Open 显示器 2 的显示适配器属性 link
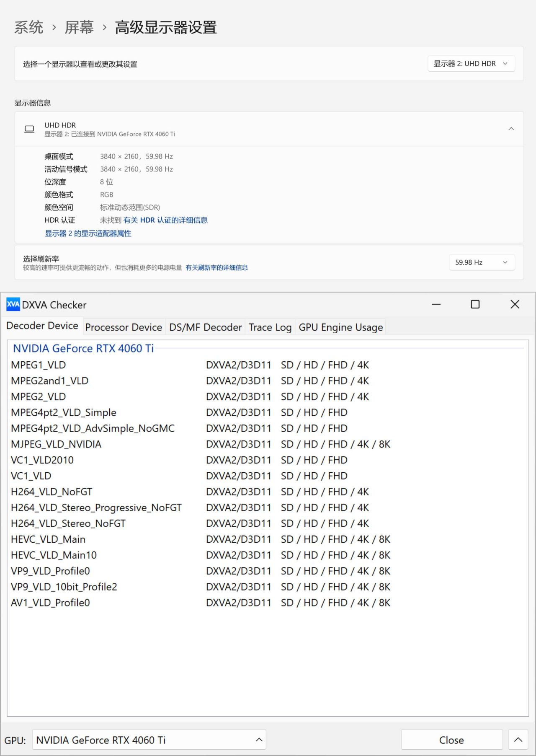 pyautogui.click(x=88, y=233)
